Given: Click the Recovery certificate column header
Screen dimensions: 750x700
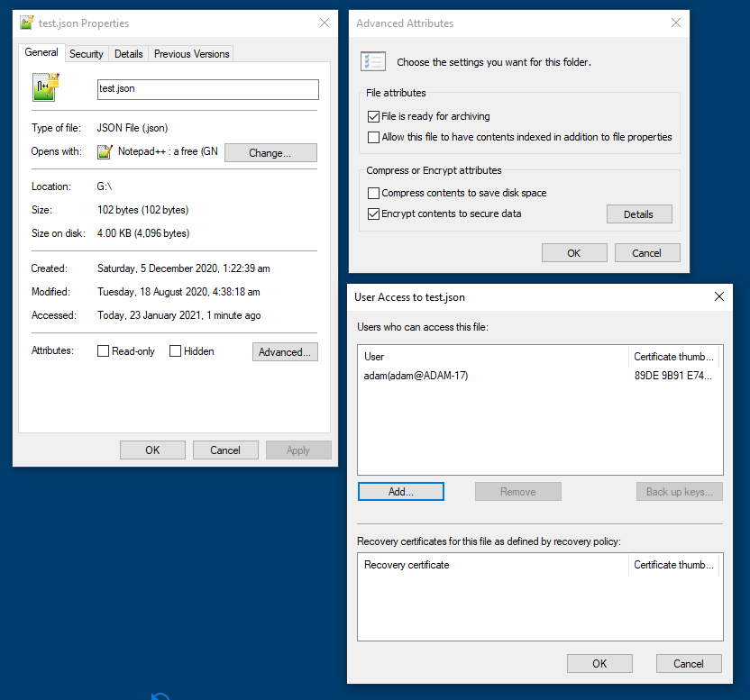Looking at the screenshot, I should pyautogui.click(x=494, y=565).
